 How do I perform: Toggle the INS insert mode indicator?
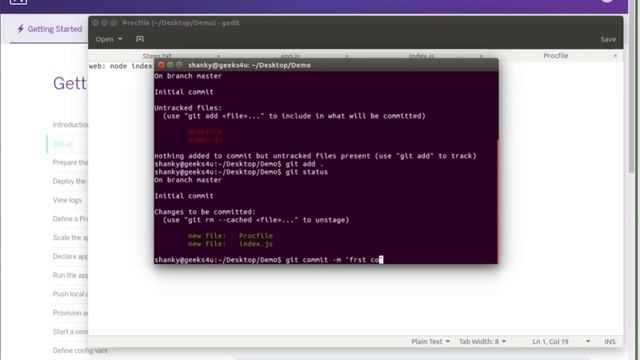pos(609,341)
